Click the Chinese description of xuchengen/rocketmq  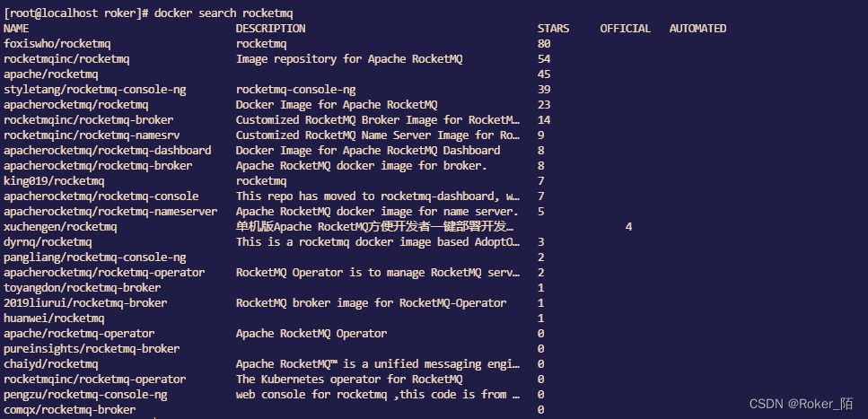click(375, 227)
